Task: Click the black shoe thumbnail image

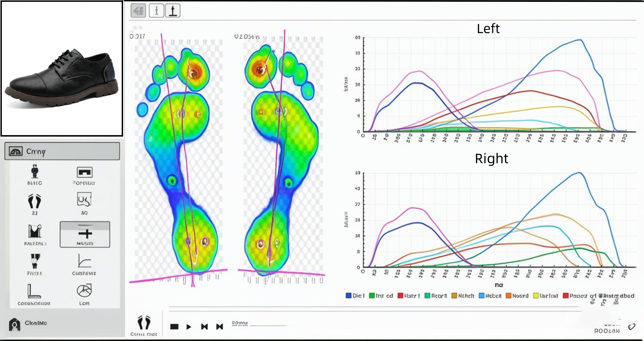Action: coord(61,68)
